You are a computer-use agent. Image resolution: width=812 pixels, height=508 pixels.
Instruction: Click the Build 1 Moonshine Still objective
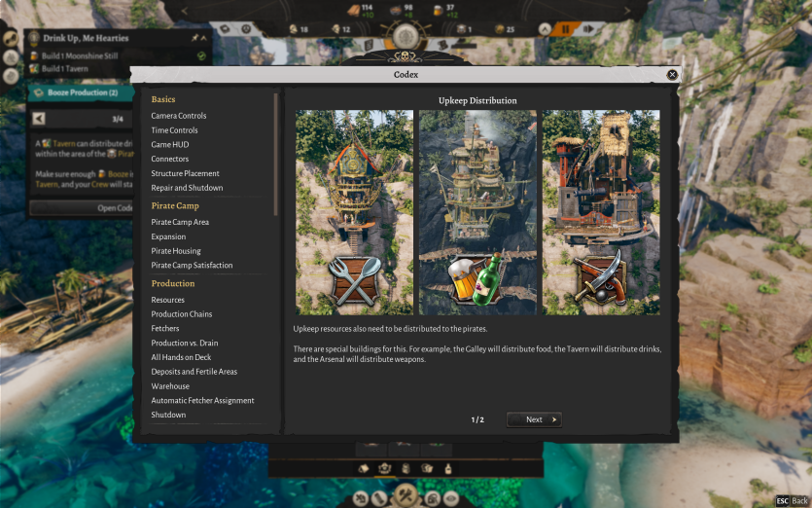tap(79, 56)
